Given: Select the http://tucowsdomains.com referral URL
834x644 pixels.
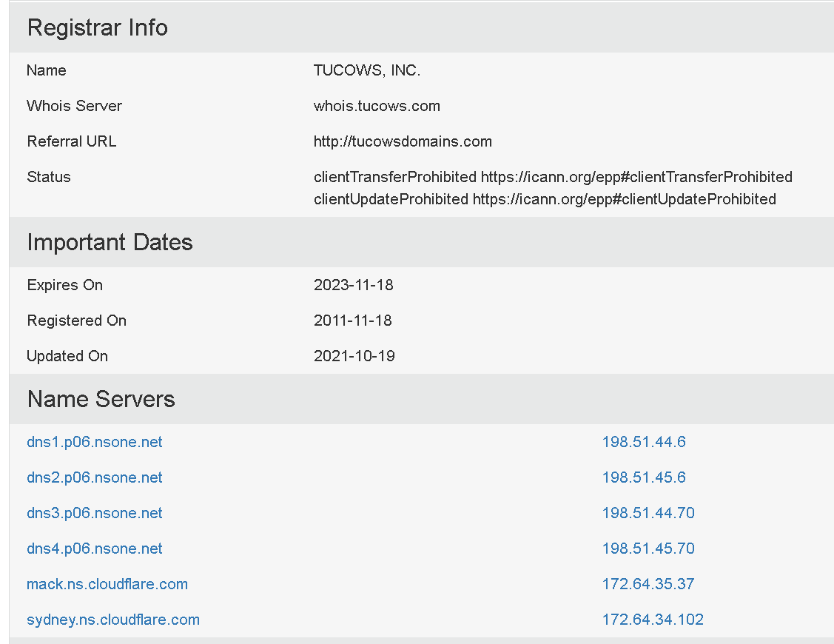Looking at the screenshot, I should pos(403,141).
